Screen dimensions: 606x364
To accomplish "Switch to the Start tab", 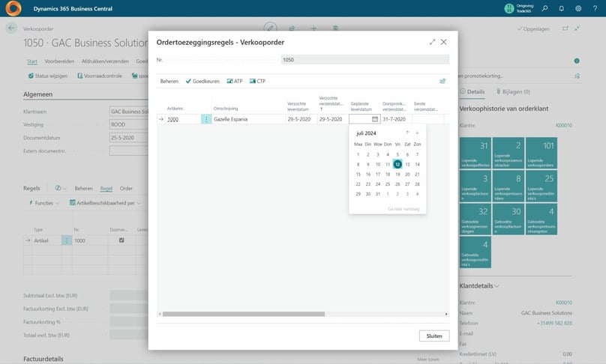I will point(32,61).
